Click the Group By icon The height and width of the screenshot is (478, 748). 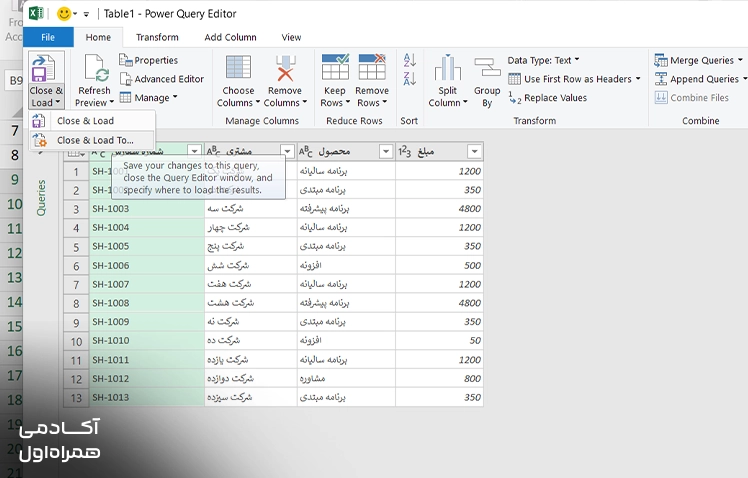487,69
